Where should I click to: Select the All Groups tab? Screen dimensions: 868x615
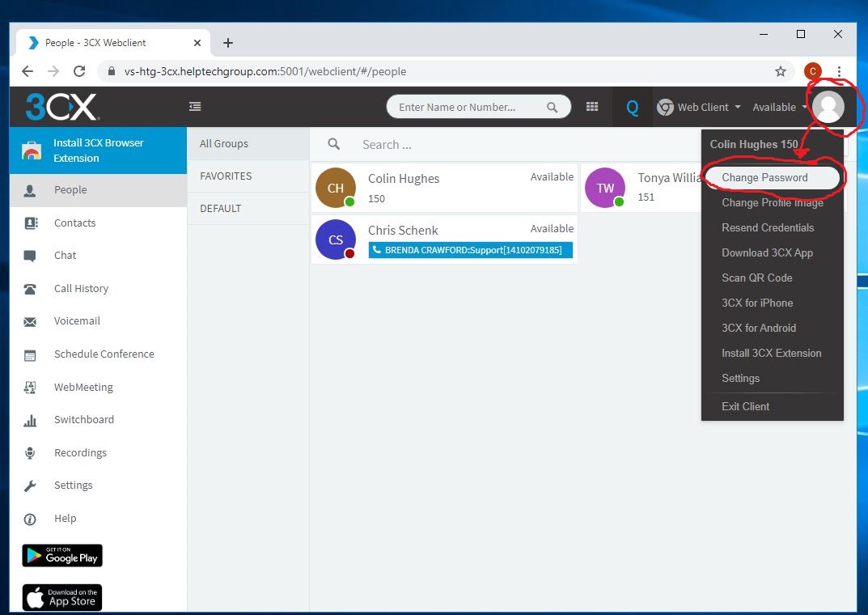(248, 143)
